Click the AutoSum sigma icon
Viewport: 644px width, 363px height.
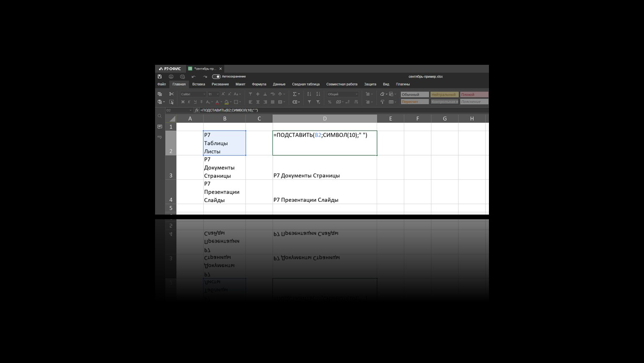coord(295,94)
